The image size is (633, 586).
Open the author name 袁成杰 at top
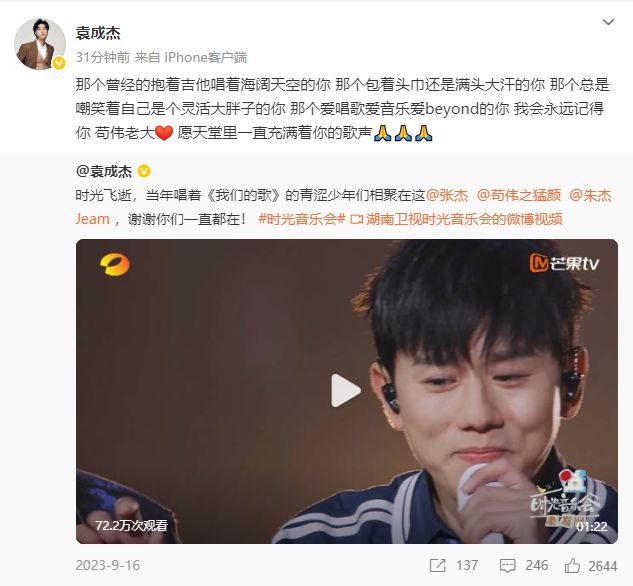pos(98,33)
